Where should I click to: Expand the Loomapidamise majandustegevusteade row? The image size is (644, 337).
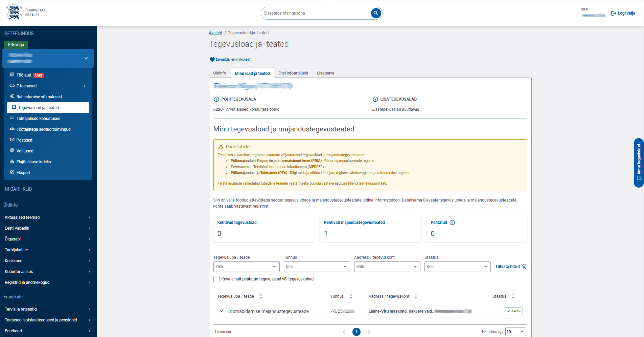click(222, 311)
